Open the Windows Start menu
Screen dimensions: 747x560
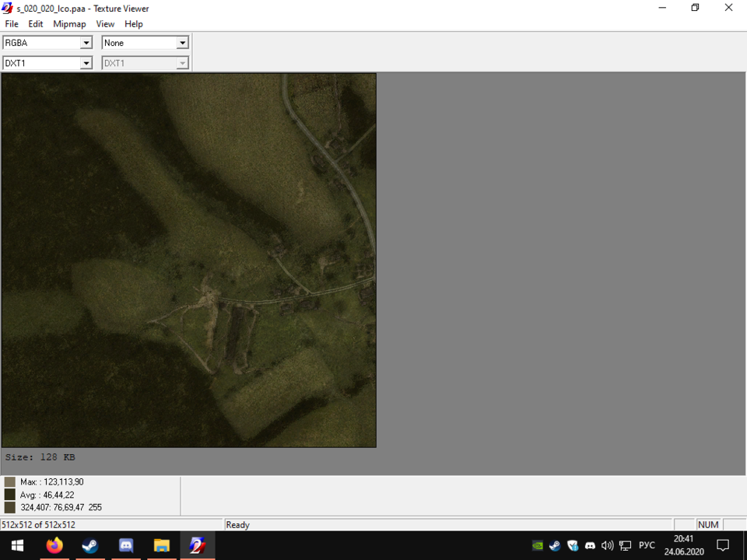[x=18, y=545]
